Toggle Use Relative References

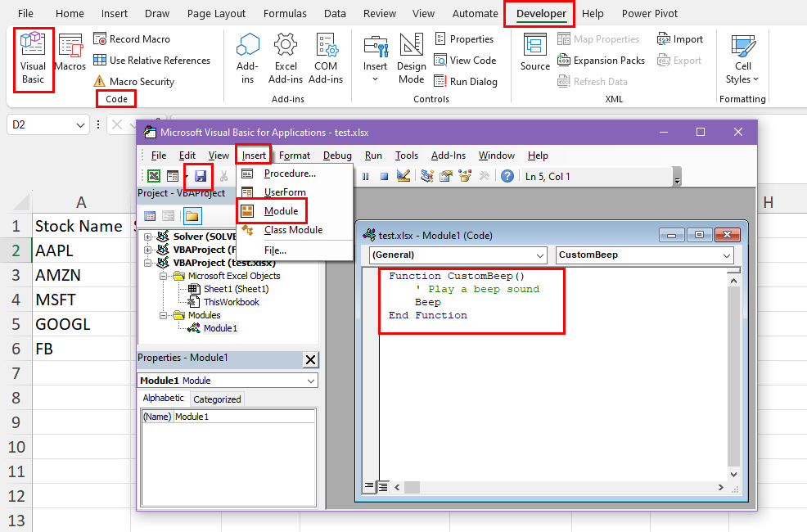tap(152, 61)
